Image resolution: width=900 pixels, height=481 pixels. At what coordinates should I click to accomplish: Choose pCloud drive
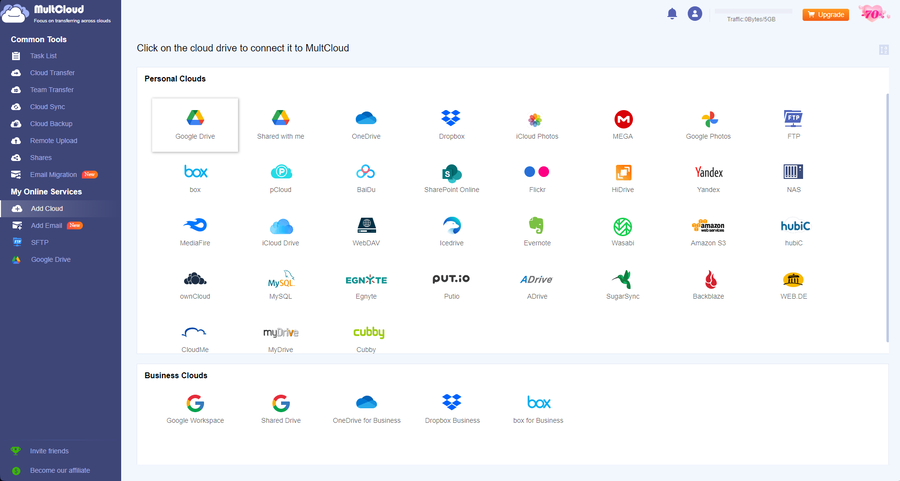(281, 178)
